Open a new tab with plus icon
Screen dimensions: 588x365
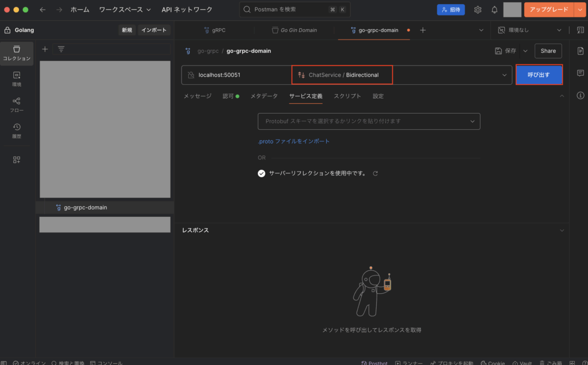(x=423, y=30)
